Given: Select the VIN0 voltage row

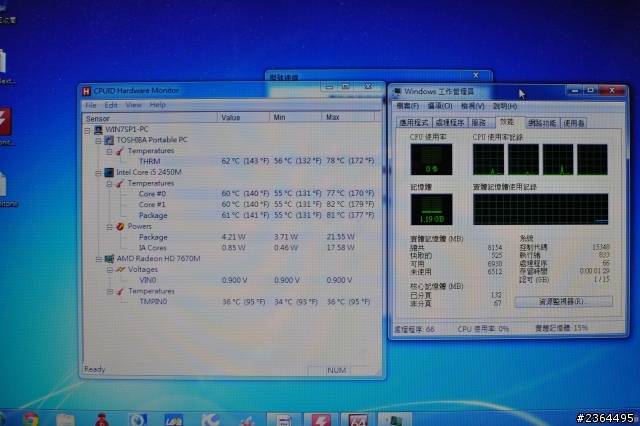Looking at the screenshot, I should tap(229, 280).
